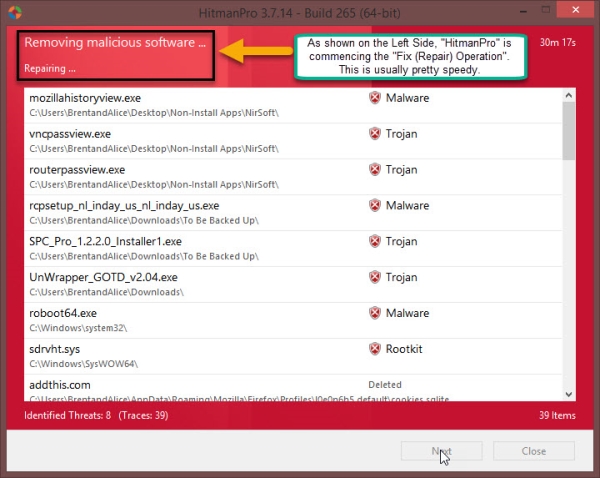
Task: Select the UnWrapper_GOTD_v2.04.exe entry
Action: pos(293,285)
